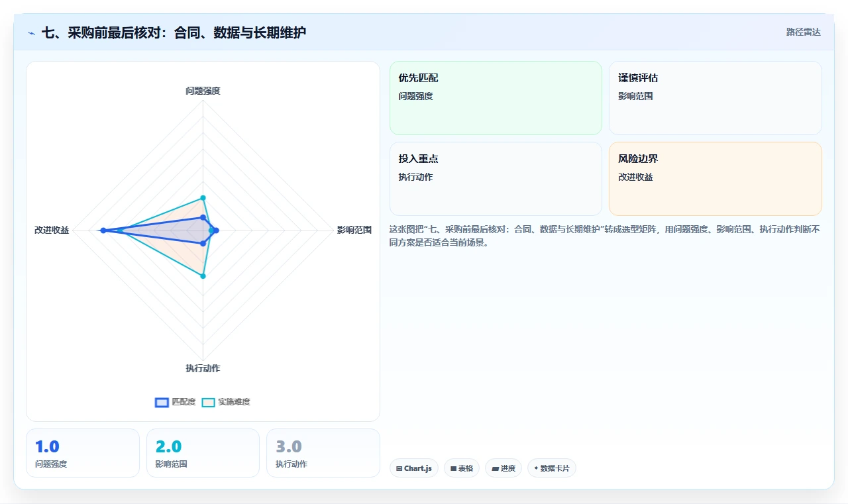Open the 投入重点 card
This screenshot has height=504, width=848.
pyautogui.click(x=496, y=179)
